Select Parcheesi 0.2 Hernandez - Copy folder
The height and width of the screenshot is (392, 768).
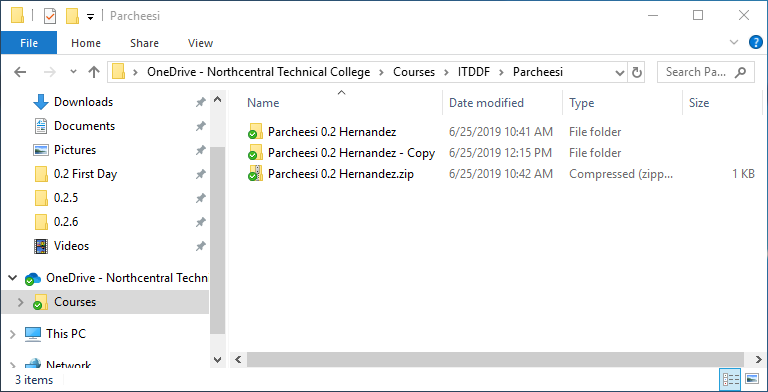[x=352, y=153]
